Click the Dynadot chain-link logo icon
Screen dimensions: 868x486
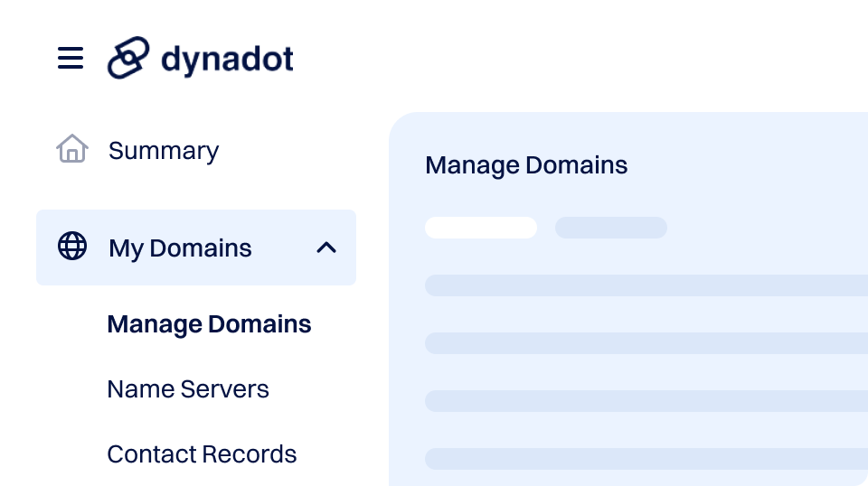(x=128, y=59)
